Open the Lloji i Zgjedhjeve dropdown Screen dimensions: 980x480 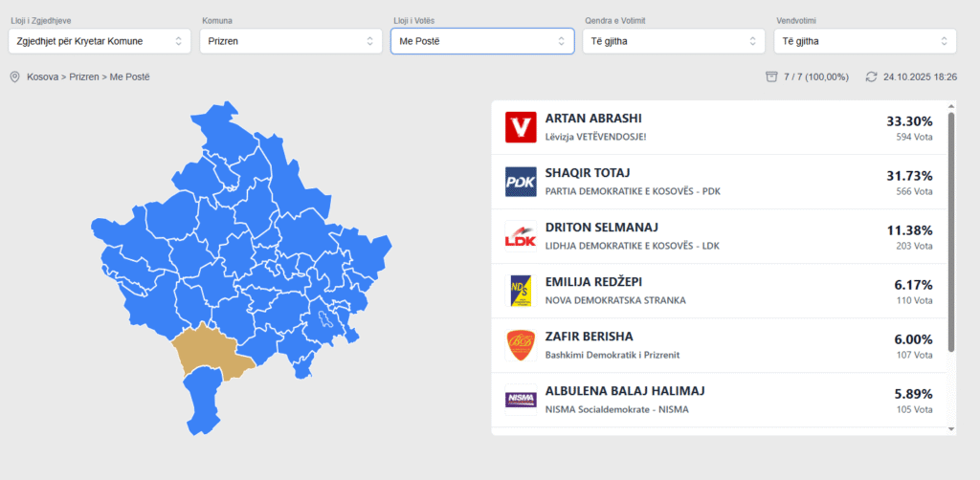click(x=97, y=41)
